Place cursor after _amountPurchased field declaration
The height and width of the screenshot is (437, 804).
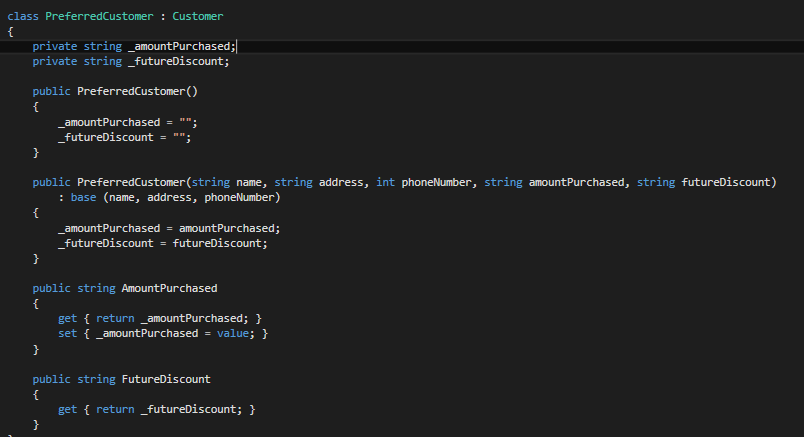tap(236, 47)
